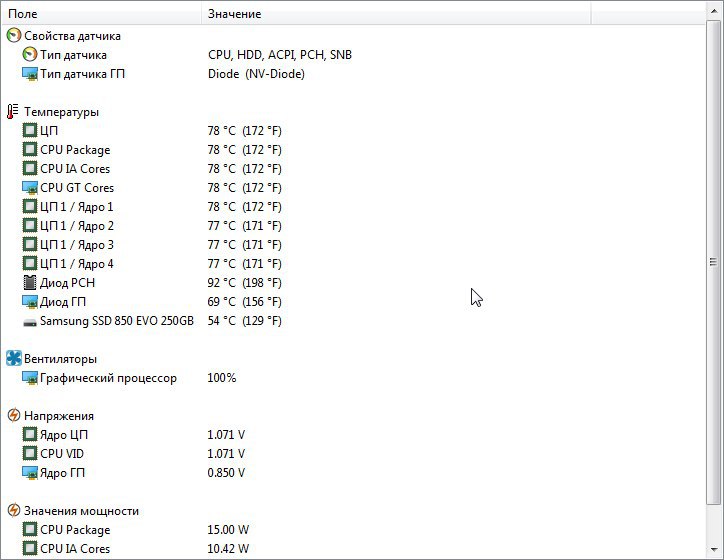Click the vertical scrollbar thumb

(714, 262)
